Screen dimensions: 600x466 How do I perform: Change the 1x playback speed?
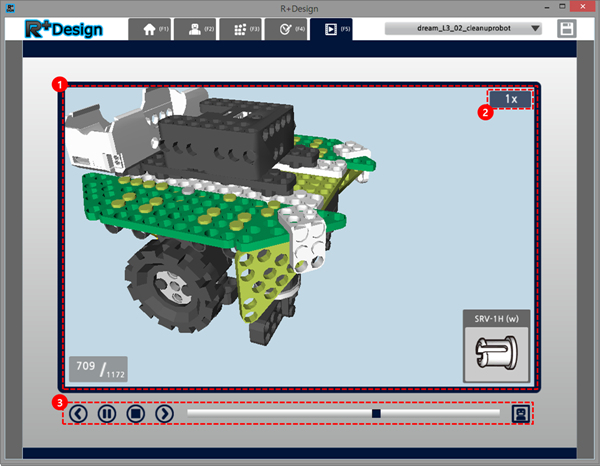510,99
